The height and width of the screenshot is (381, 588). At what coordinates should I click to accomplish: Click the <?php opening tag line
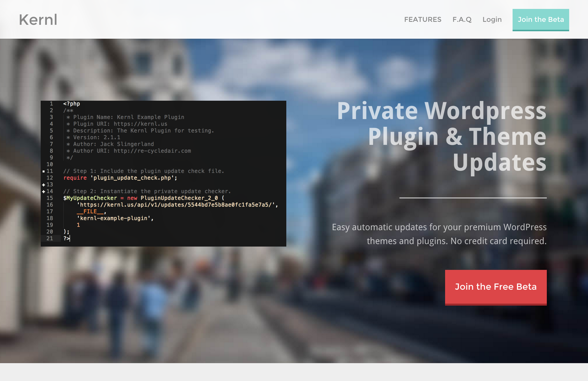71,104
